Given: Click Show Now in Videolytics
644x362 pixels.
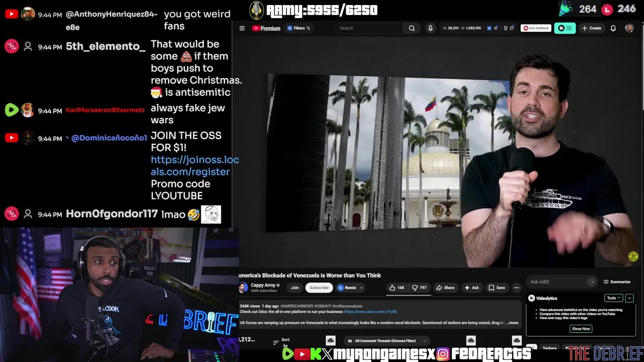Looking at the screenshot, I should pos(581,328).
